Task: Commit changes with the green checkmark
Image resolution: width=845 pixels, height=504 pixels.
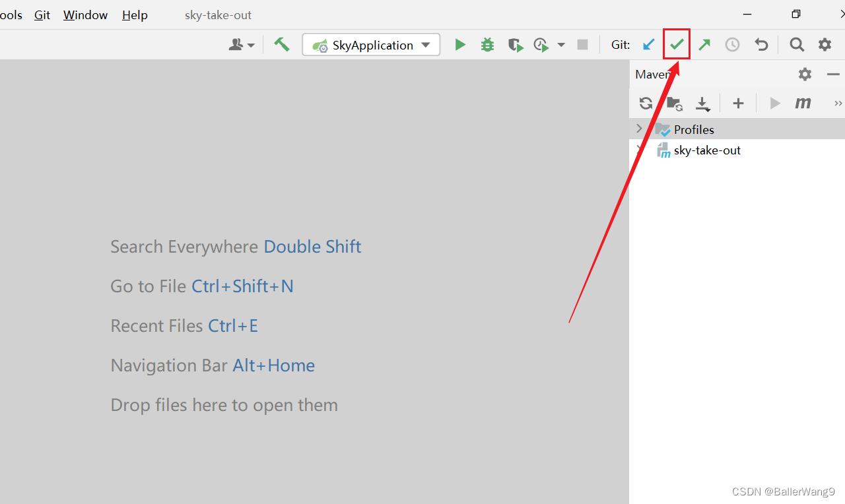Action: point(677,45)
